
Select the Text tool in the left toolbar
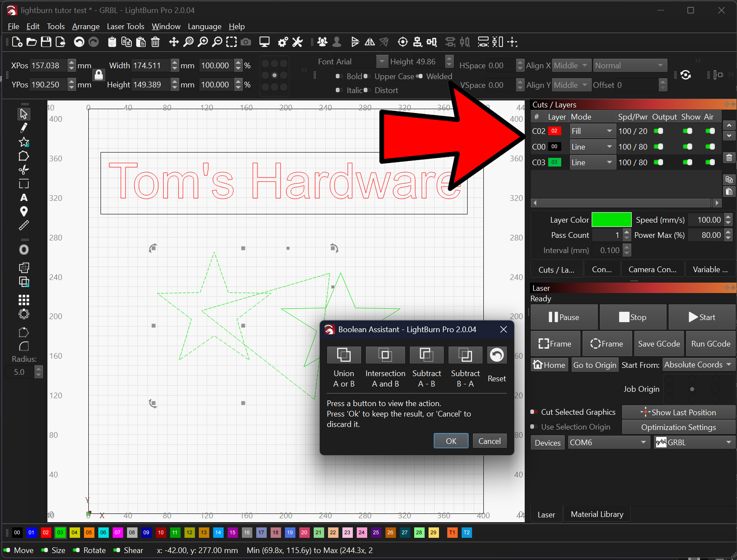click(24, 197)
